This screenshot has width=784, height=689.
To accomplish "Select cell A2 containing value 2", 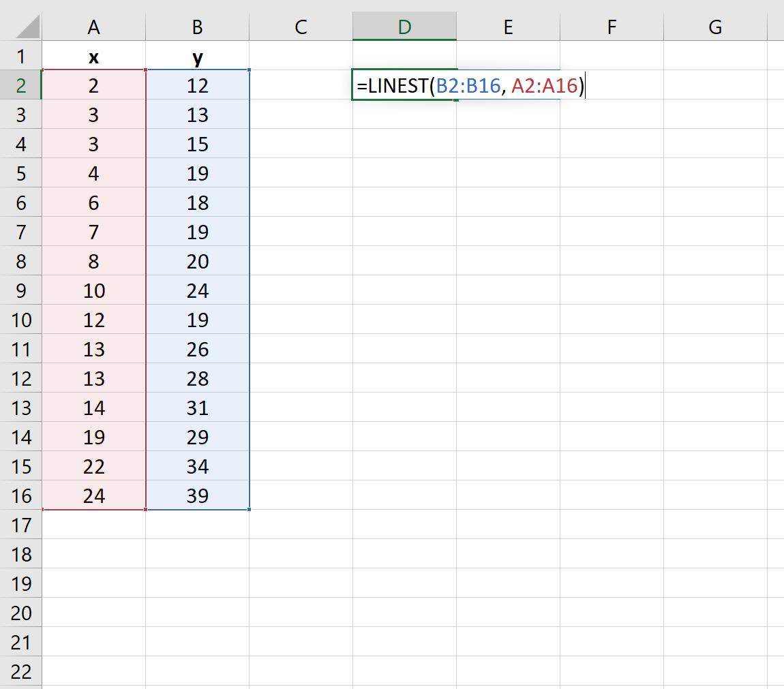I will 94,85.
